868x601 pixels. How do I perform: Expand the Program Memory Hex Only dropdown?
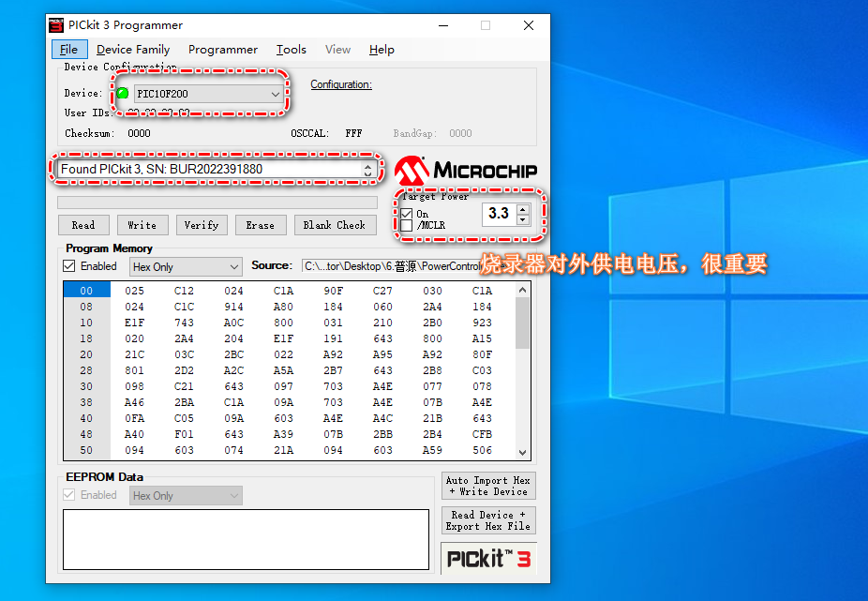tap(186, 267)
